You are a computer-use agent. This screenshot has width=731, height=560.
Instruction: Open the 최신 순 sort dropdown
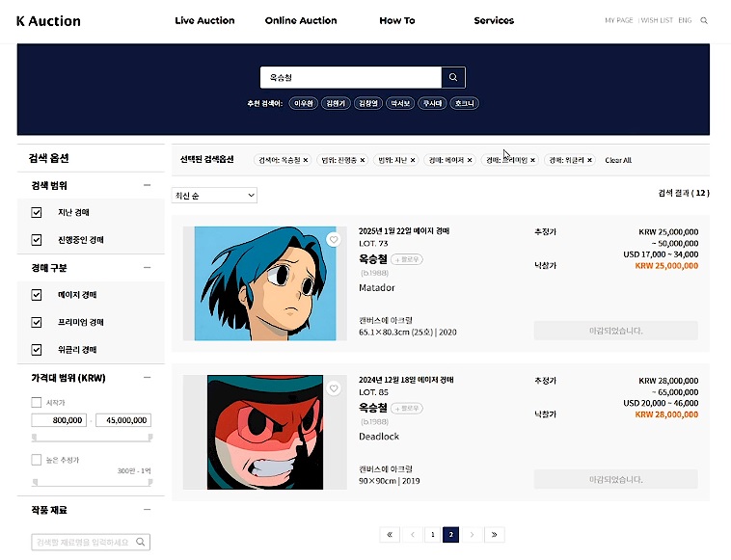pyautogui.click(x=214, y=196)
